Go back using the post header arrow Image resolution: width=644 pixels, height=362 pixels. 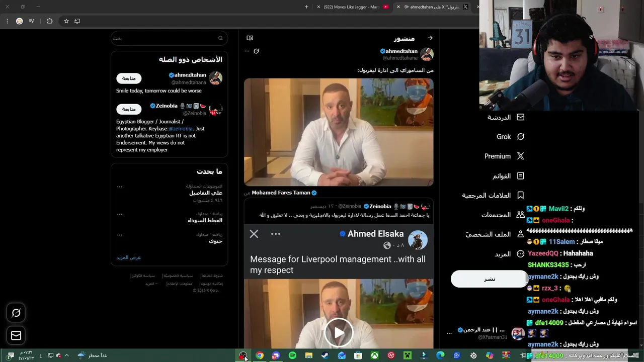(430, 38)
